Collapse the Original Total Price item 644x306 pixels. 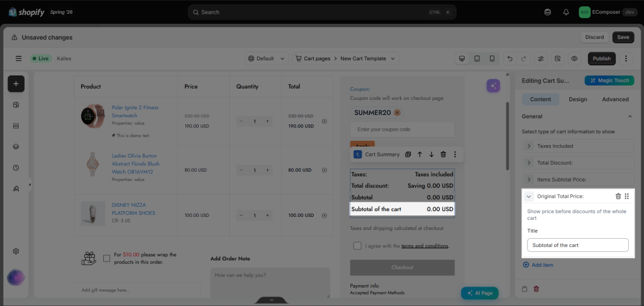click(x=529, y=197)
